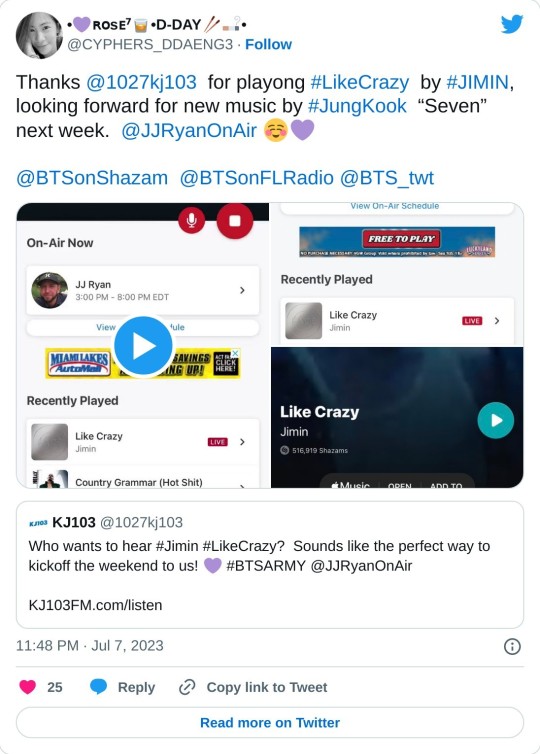This screenshot has height=754, width=540.
Task: Expand right Like Crazy recently played chevron
Action: (497, 320)
